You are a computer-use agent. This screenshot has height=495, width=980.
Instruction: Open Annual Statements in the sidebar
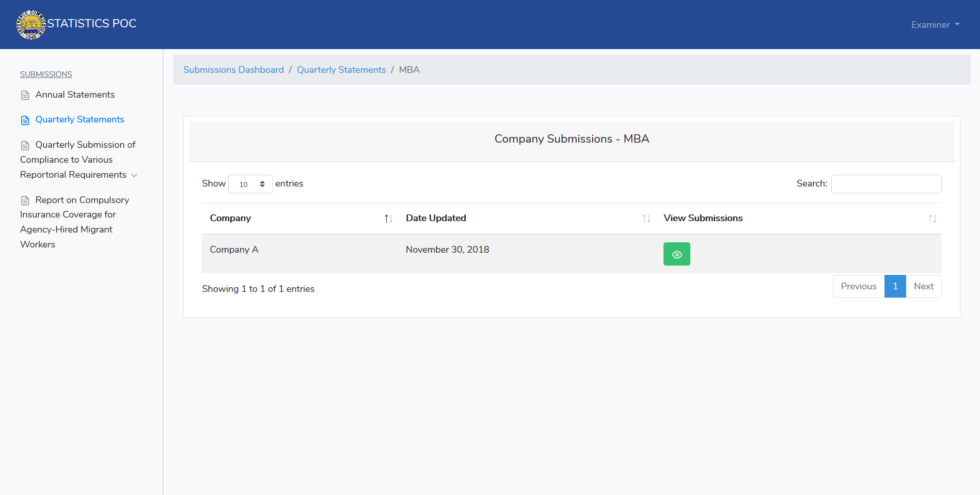[x=75, y=95]
